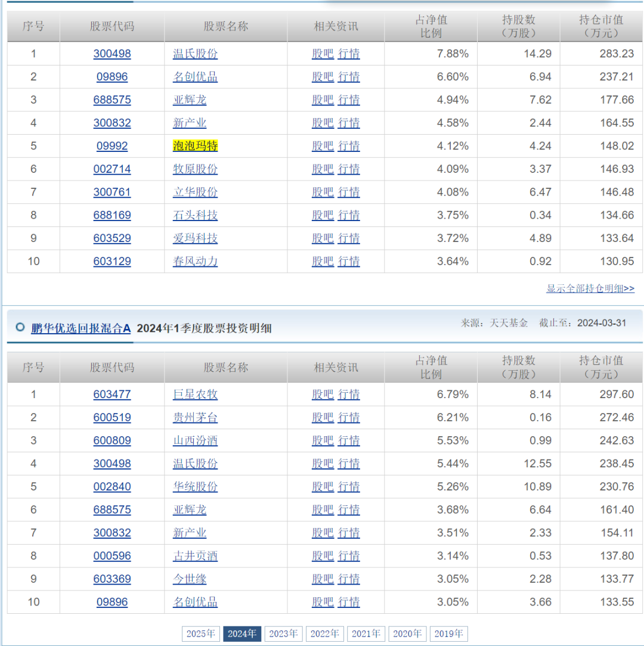Click stock code 002714
The height and width of the screenshot is (646, 644).
[x=112, y=169]
